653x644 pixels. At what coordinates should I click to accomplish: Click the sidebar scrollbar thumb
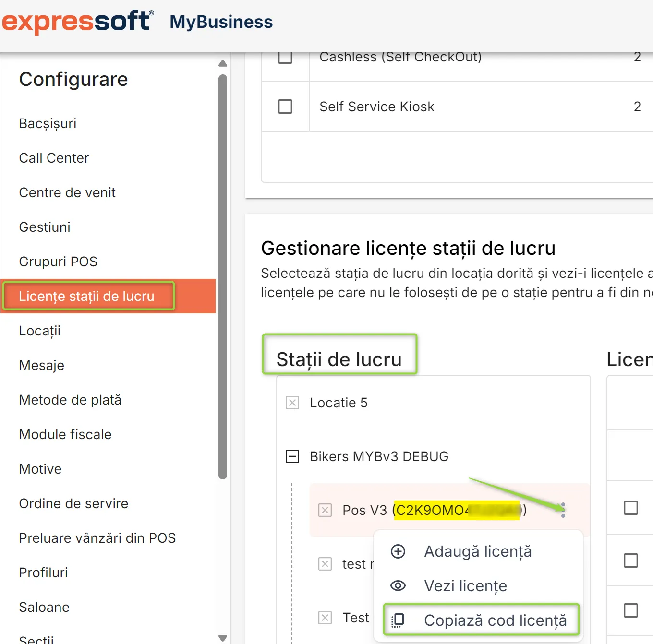click(222, 277)
